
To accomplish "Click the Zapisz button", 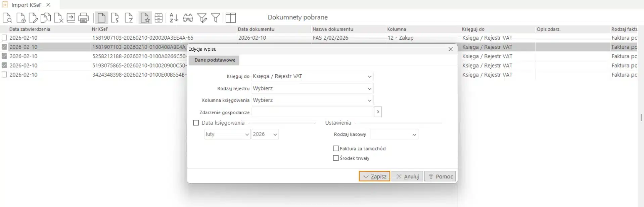I will [374, 176].
